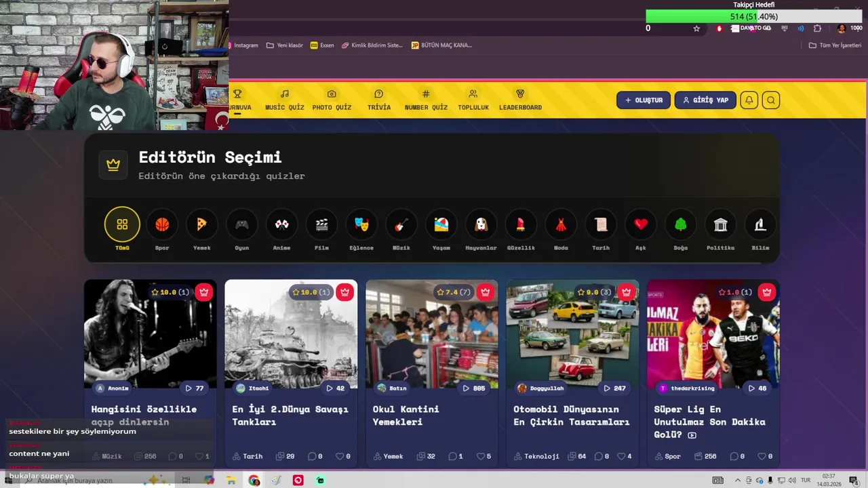The height and width of the screenshot is (488, 868).
Task: Open Süper Lig Unutulmaz Son Dakika Golü title
Action: [709, 422]
